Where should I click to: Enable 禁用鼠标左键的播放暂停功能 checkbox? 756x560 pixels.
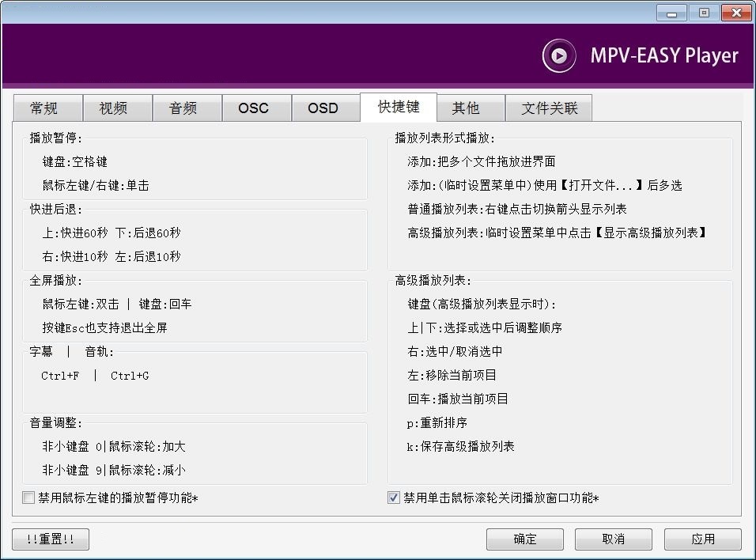coord(28,498)
